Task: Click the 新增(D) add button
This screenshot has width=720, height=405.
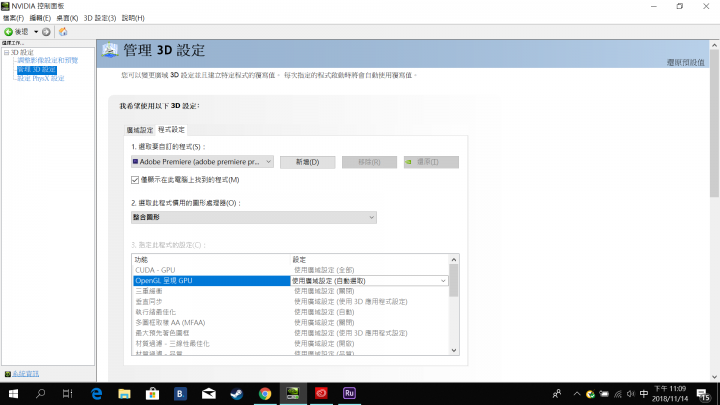Action: click(308, 162)
